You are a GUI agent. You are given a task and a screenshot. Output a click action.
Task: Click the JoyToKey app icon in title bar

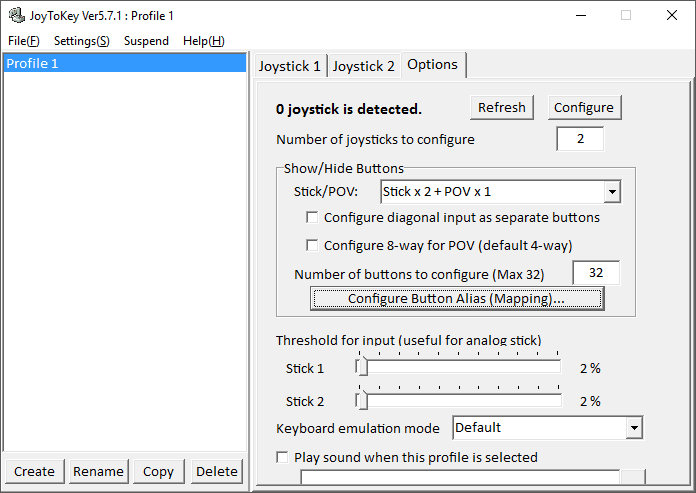click(x=17, y=16)
